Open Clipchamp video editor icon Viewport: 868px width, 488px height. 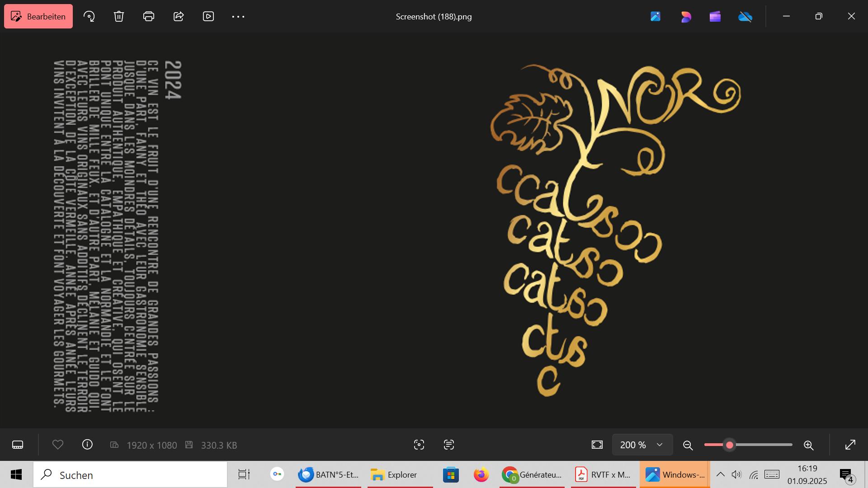(x=715, y=17)
